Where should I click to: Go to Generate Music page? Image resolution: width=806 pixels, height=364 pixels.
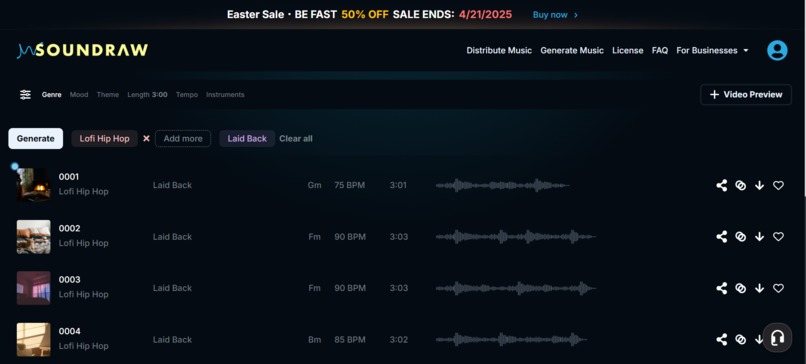click(572, 50)
